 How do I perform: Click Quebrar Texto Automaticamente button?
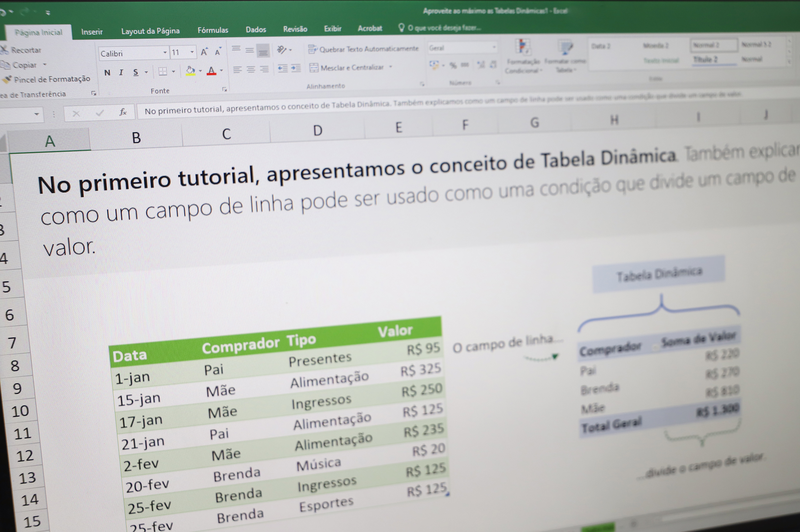[363, 49]
